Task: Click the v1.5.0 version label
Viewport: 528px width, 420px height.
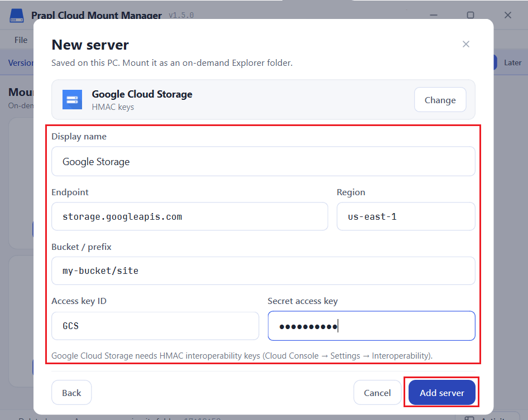Action: pyautogui.click(x=181, y=16)
